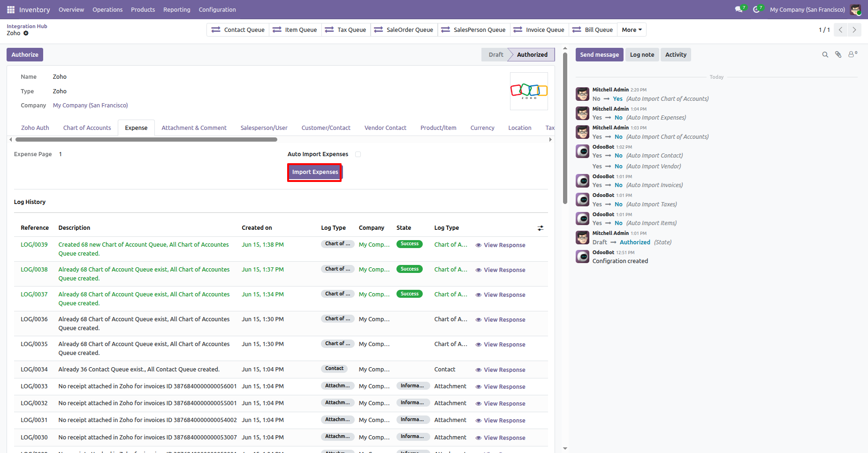Screen dimensions: 868x453
Task: Open Invoice Queue smart button
Action: pos(539,30)
